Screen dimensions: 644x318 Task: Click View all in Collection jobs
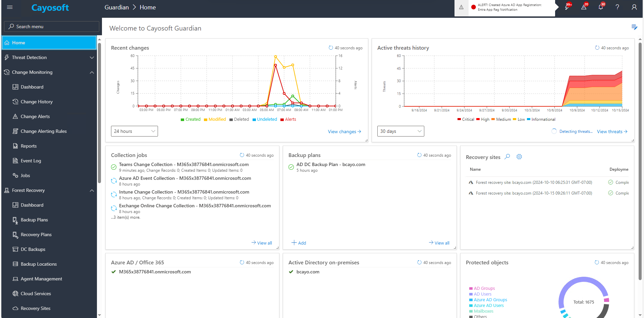tap(262, 243)
